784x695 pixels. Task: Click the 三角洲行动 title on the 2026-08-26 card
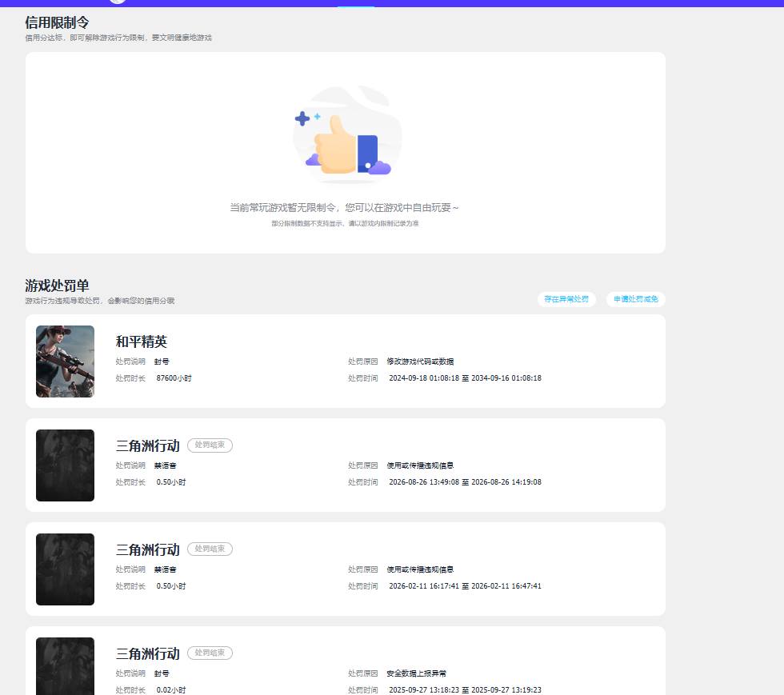[147, 445]
